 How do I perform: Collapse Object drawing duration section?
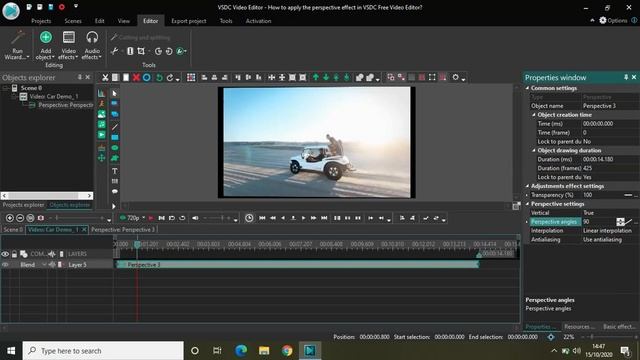[x=534, y=151]
